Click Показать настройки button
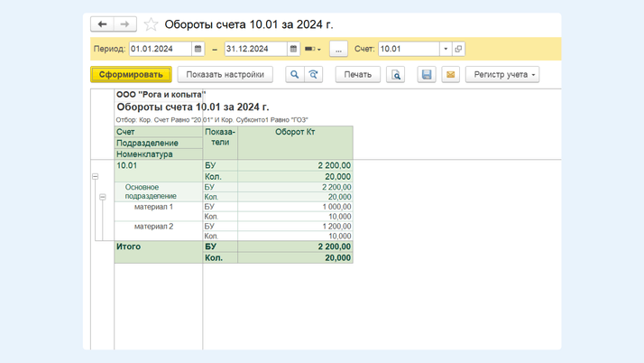644x363 pixels. point(225,75)
